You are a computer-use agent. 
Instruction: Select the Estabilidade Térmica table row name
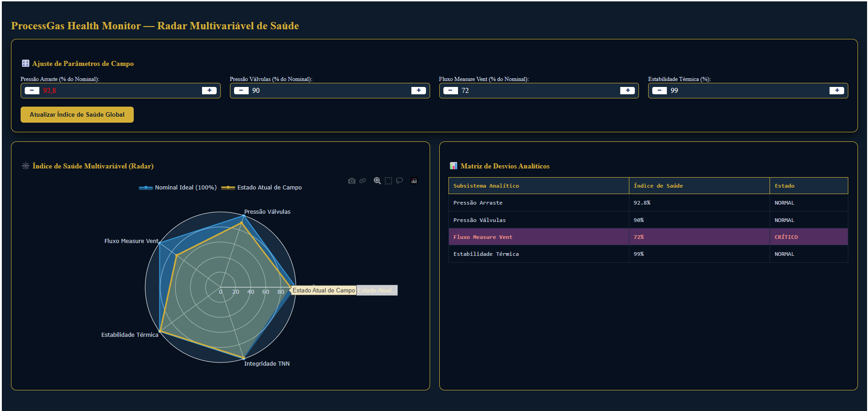tap(486, 254)
